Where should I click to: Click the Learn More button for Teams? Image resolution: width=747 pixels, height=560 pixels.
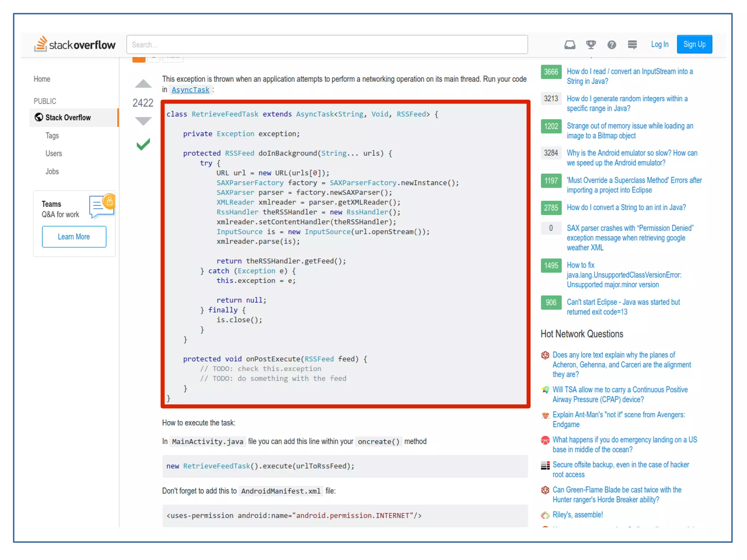coord(74,237)
